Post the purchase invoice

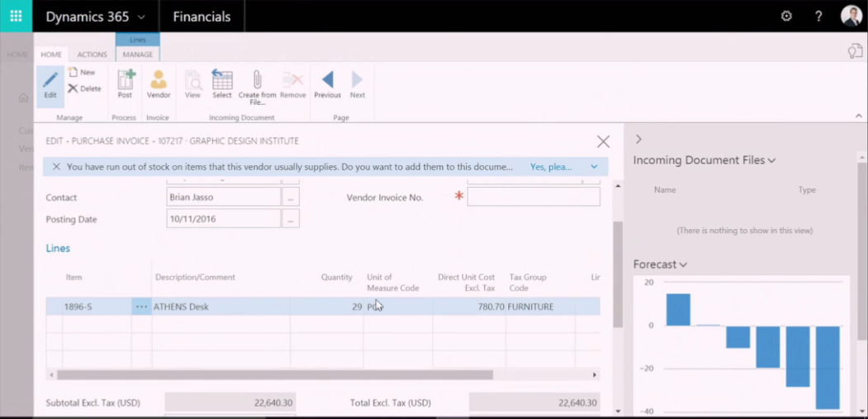coord(125,84)
